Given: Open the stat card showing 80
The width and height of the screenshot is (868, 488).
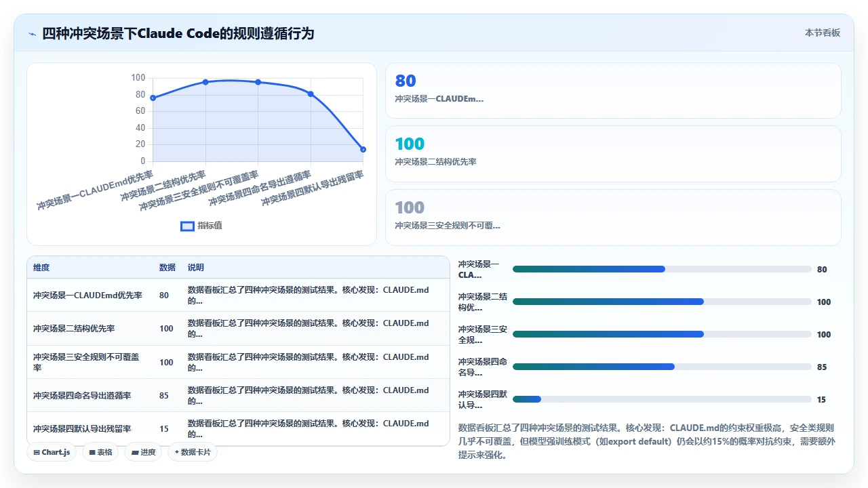Looking at the screenshot, I should [x=613, y=91].
